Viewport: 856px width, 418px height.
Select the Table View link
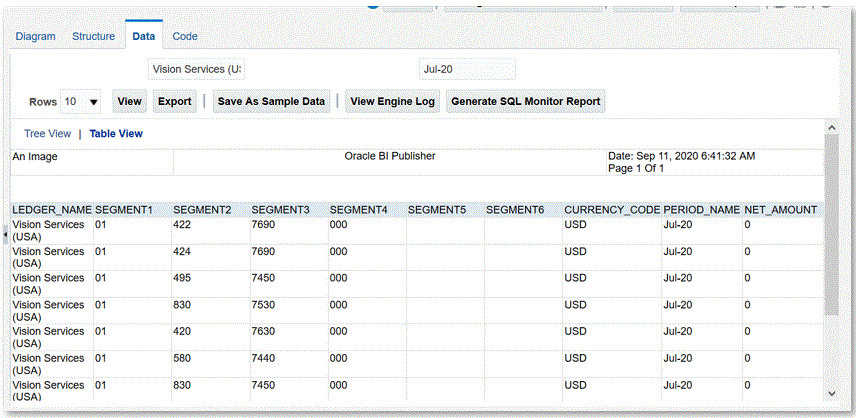click(116, 133)
